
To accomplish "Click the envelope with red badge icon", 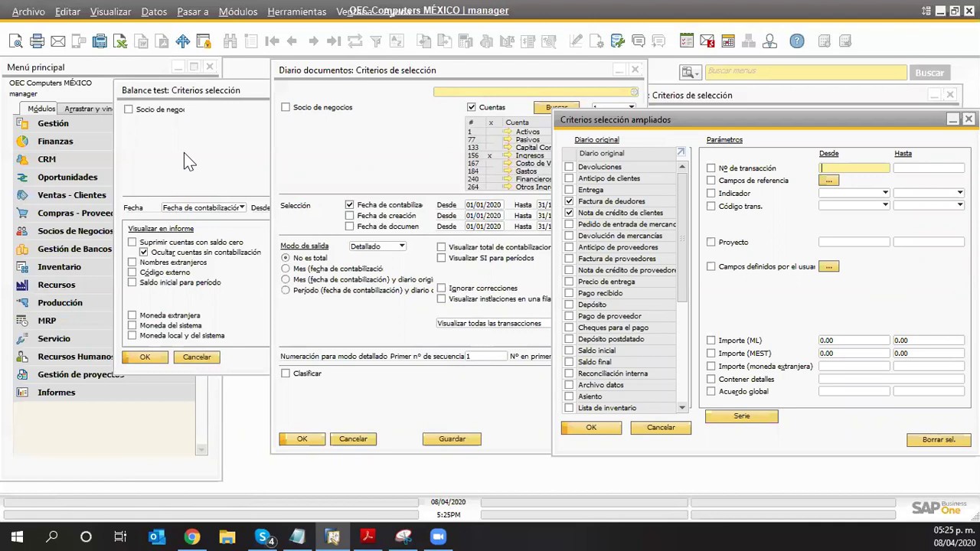I will 707,41.
